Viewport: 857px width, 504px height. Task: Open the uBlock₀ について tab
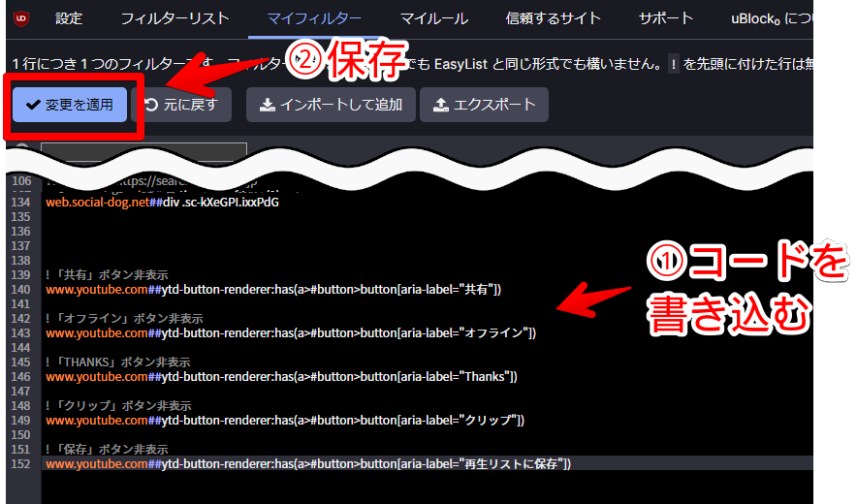(x=771, y=18)
